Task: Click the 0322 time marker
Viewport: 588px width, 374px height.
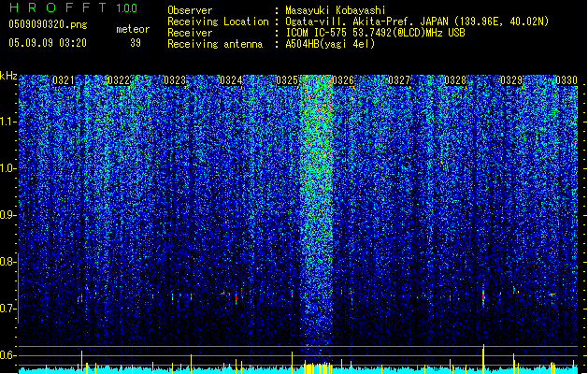Action: pyautogui.click(x=119, y=80)
